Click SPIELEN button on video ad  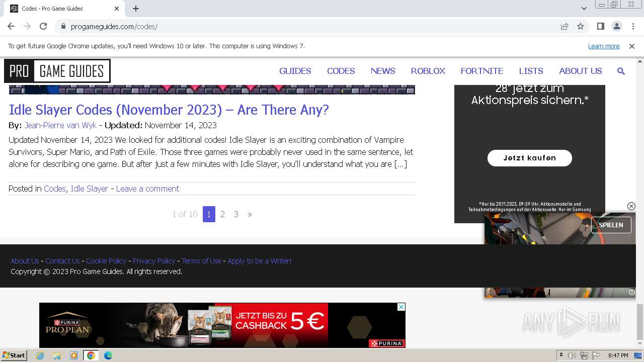pyautogui.click(x=611, y=225)
